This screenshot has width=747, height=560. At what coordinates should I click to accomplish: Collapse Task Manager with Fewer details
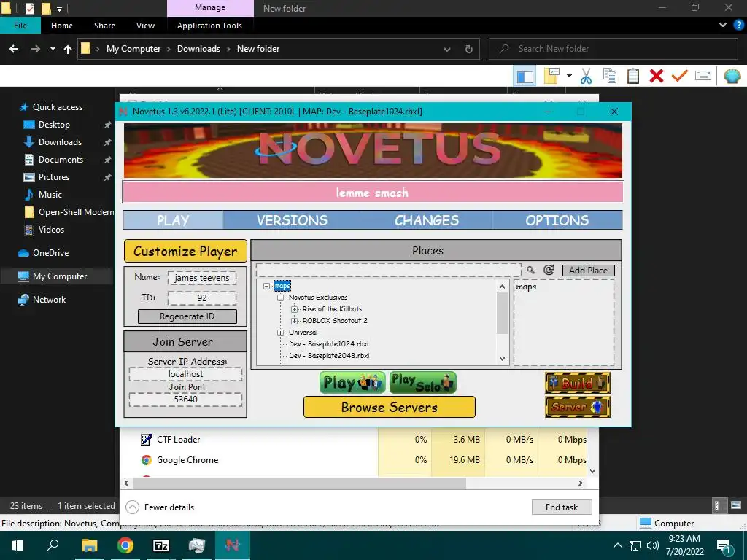point(160,507)
